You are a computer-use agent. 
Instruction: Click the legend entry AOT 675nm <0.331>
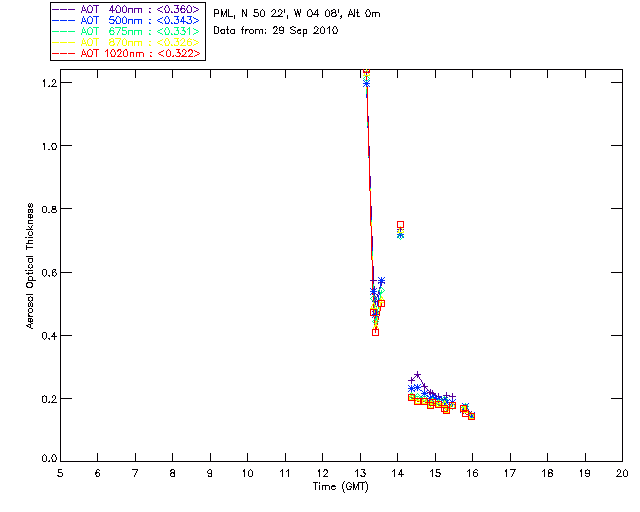(x=128, y=31)
